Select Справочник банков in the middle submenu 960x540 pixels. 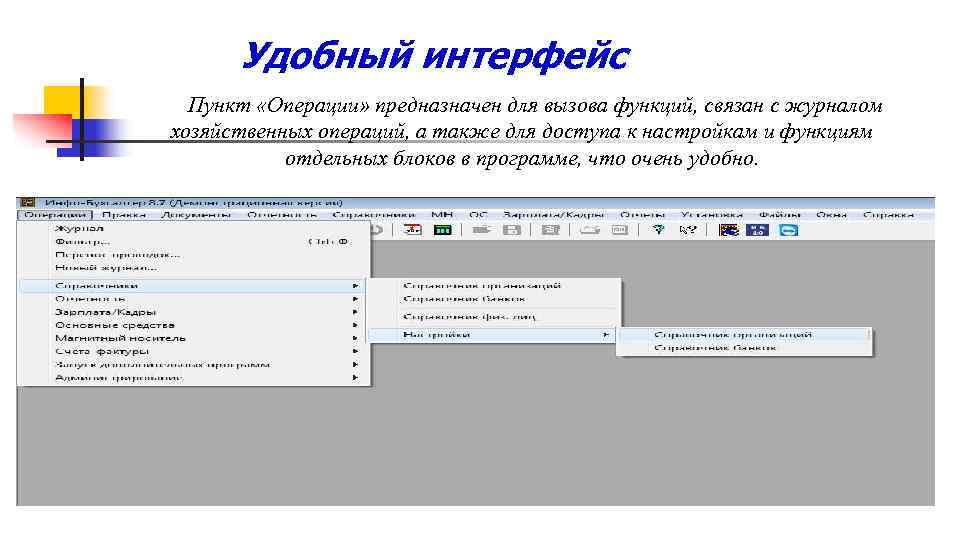point(492,299)
